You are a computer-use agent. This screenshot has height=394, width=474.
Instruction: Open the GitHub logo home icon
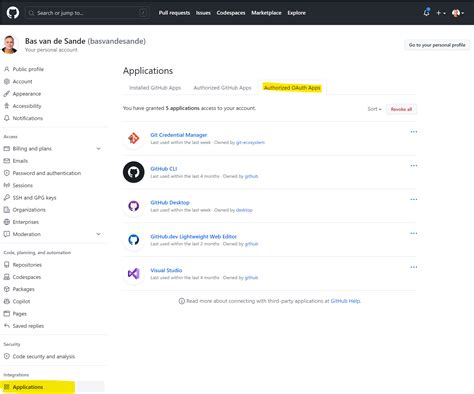pos(13,13)
